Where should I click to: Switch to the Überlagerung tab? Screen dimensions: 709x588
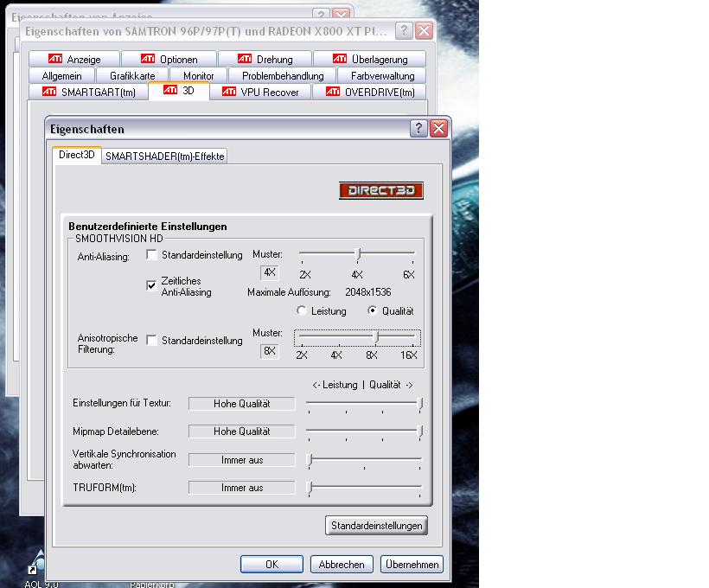370,60
